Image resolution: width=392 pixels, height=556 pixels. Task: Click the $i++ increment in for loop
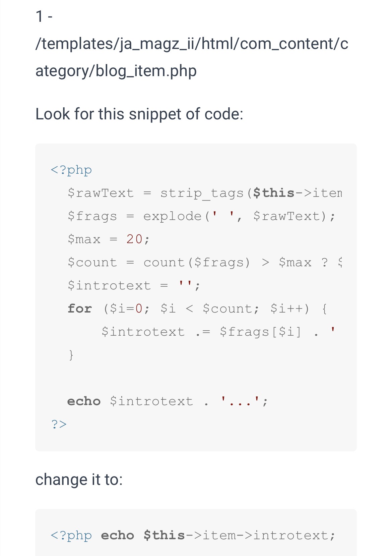[x=289, y=309]
